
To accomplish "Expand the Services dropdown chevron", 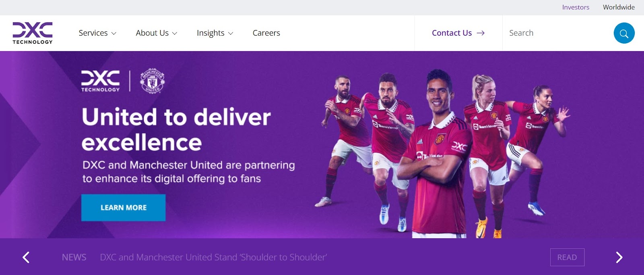I will click(x=114, y=33).
